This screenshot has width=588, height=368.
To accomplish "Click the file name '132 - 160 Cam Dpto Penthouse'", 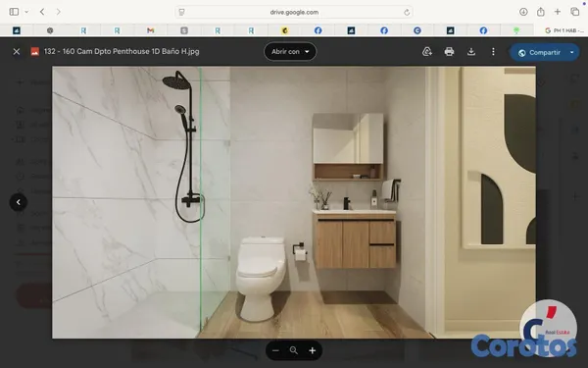I will tap(122, 51).
